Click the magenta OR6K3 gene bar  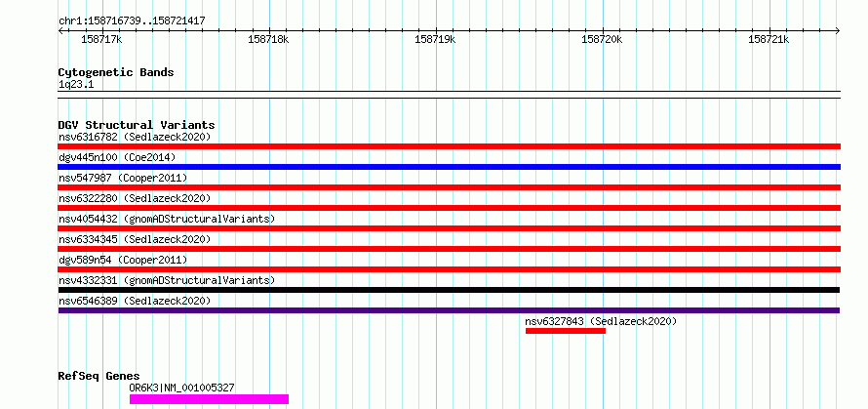pyautogui.click(x=210, y=399)
